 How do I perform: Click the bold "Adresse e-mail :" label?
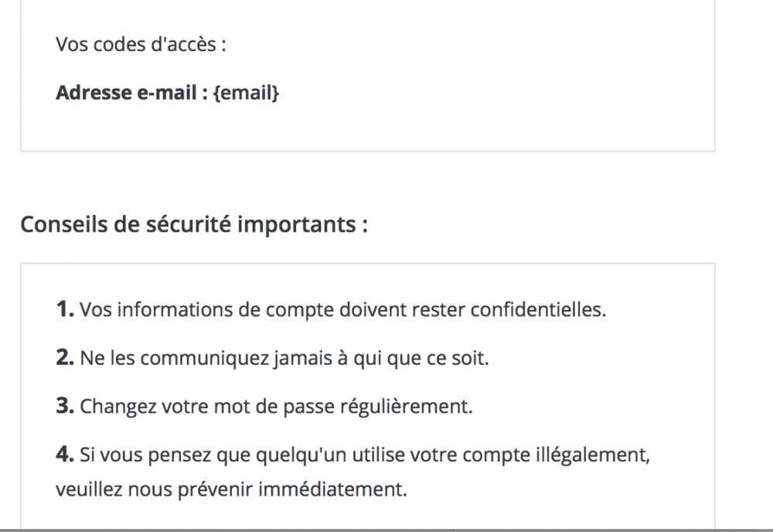coord(131,93)
